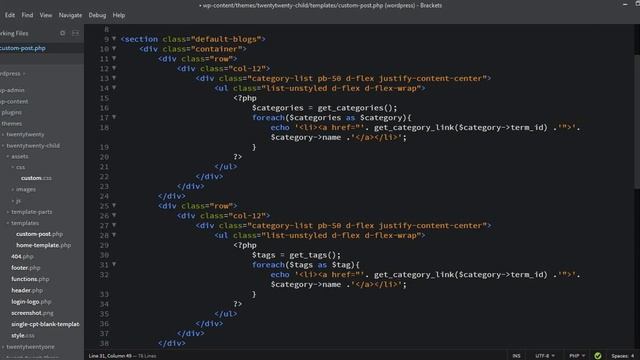The image size is (640, 360).
Task: Open the UTF-8 encoding dropdown
Action: (x=545, y=356)
